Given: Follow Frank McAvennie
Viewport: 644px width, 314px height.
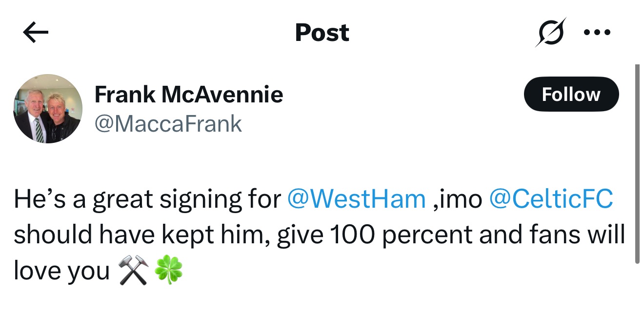Looking at the screenshot, I should (x=571, y=94).
